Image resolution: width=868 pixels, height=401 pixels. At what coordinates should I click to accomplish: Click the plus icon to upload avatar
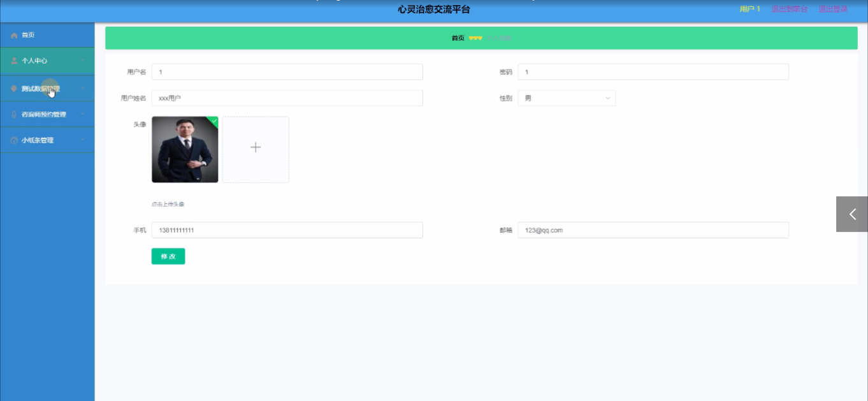(256, 148)
